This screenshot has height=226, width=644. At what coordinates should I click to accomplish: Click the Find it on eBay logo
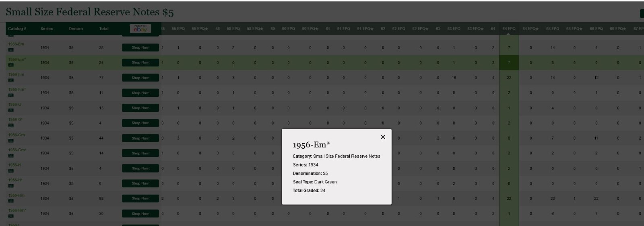pos(140,29)
